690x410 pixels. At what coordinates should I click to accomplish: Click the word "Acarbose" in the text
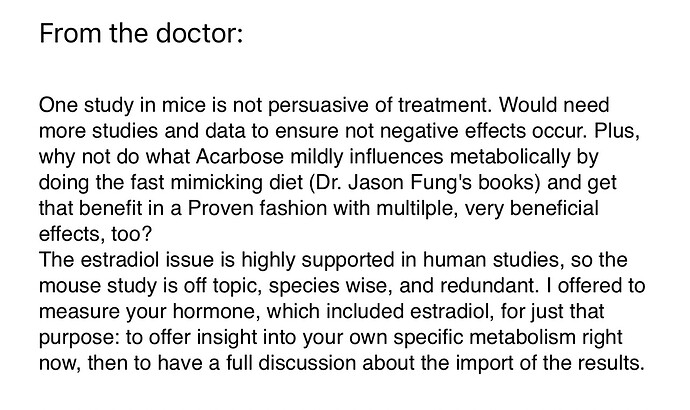click(x=240, y=157)
